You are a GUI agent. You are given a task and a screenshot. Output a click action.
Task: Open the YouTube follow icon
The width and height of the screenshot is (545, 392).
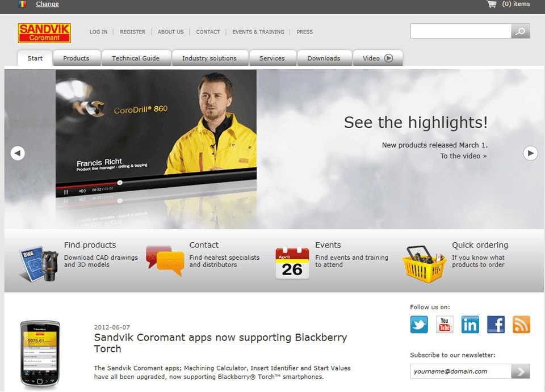[x=445, y=324]
